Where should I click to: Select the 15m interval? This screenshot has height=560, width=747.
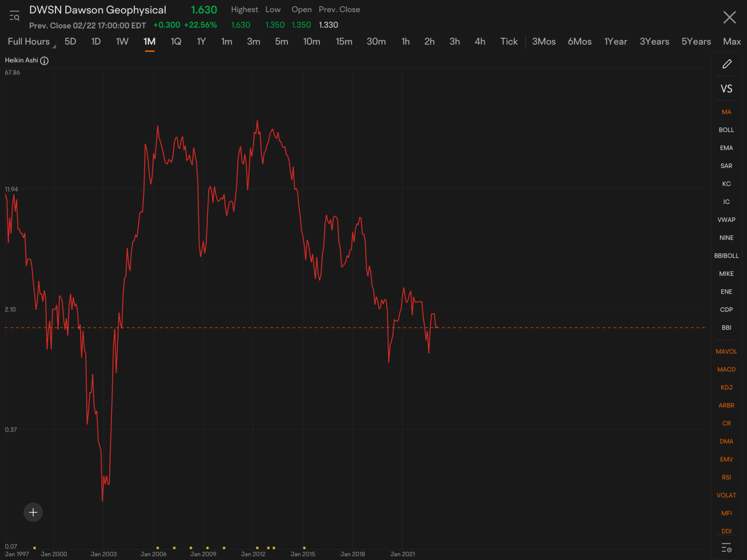pos(344,42)
